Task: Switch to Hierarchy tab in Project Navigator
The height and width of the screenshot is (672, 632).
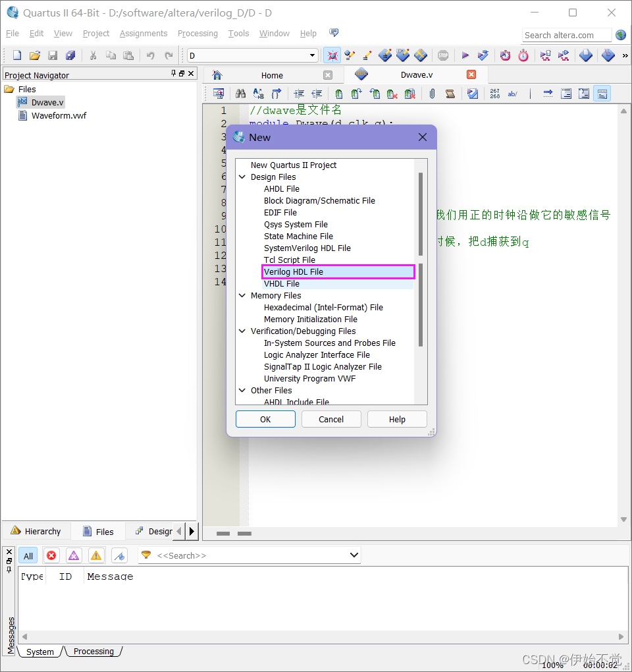Action: 36,532
